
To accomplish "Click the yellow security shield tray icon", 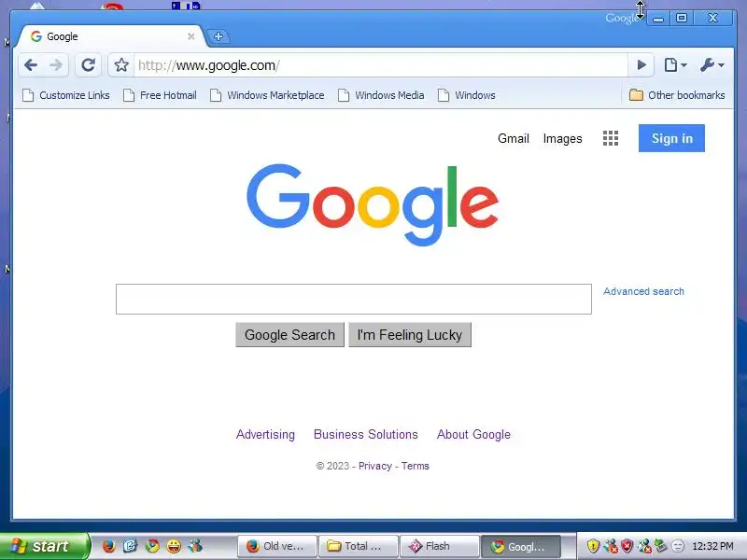I will [x=593, y=546].
